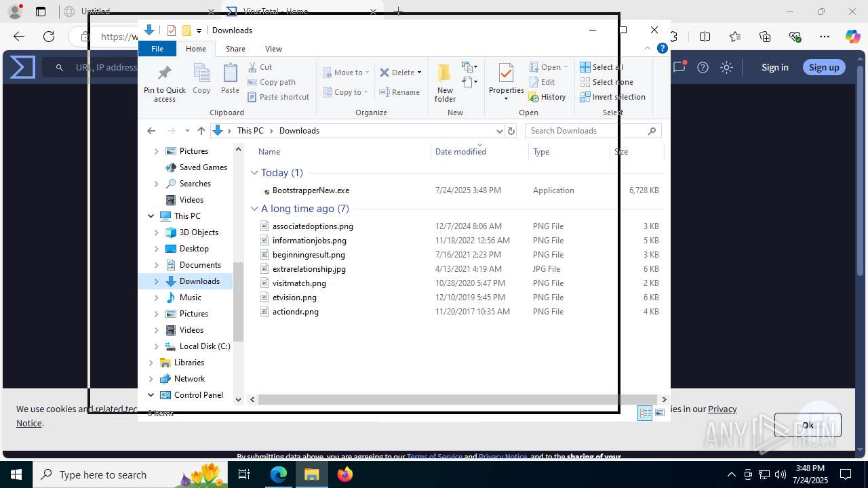Create a New folder
This screenshot has height=488, width=868.
click(445, 83)
